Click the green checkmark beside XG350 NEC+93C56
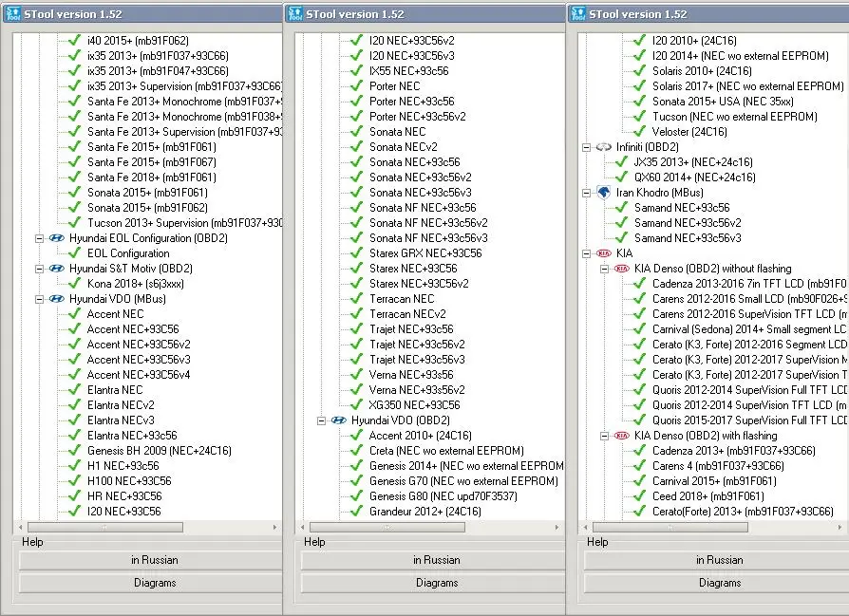 [x=356, y=404]
